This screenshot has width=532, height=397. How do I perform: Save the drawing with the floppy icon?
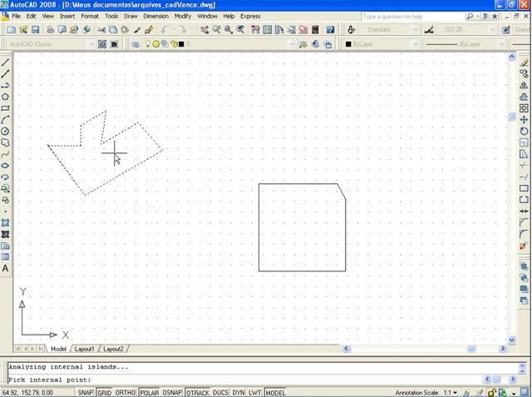[35, 30]
